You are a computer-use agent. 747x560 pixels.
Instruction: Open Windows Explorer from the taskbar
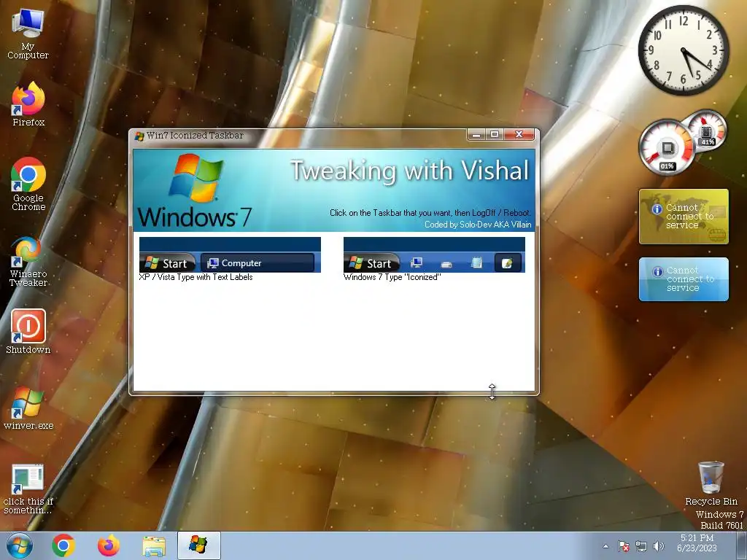pyautogui.click(x=154, y=546)
